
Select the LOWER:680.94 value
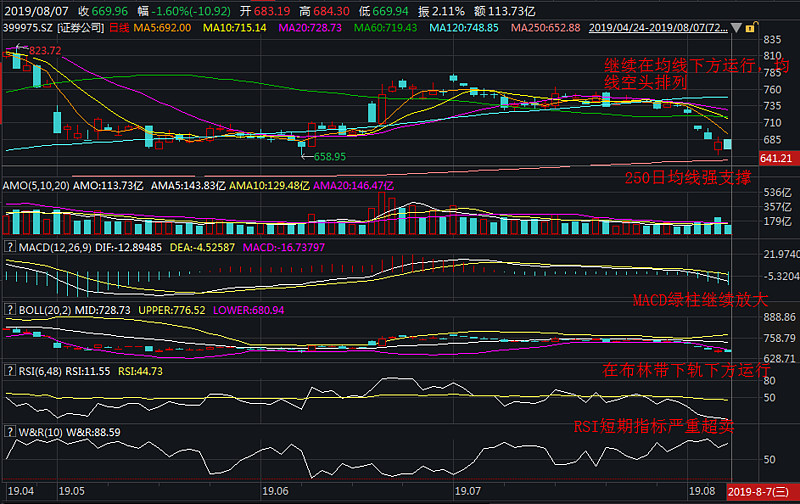coord(248,310)
